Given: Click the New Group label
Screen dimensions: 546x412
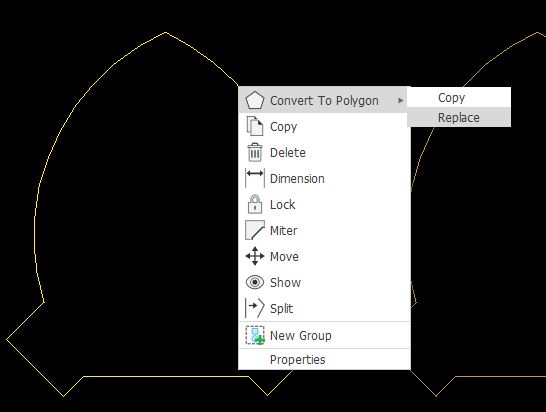Looking at the screenshot, I should click(x=301, y=336).
